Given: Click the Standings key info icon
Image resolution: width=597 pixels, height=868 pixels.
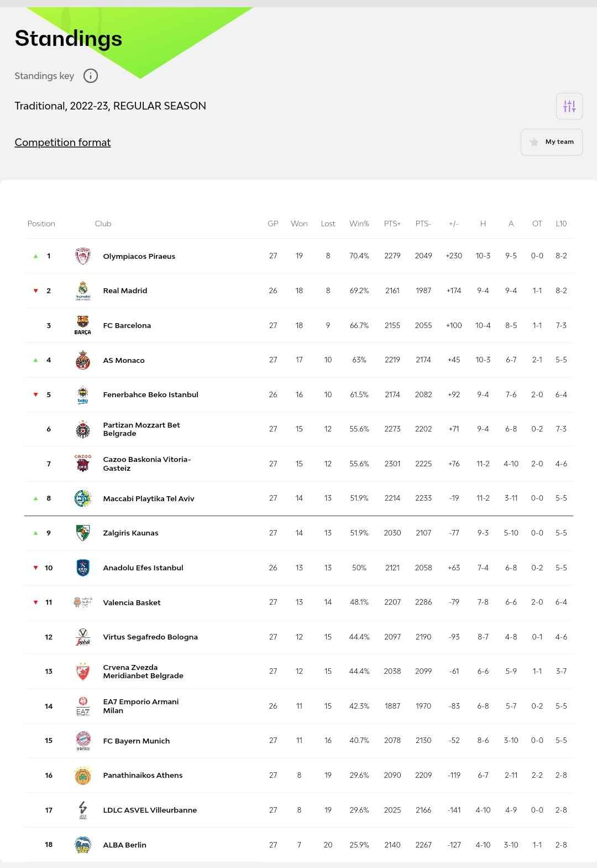Looking at the screenshot, I should (x=91, y=76).
